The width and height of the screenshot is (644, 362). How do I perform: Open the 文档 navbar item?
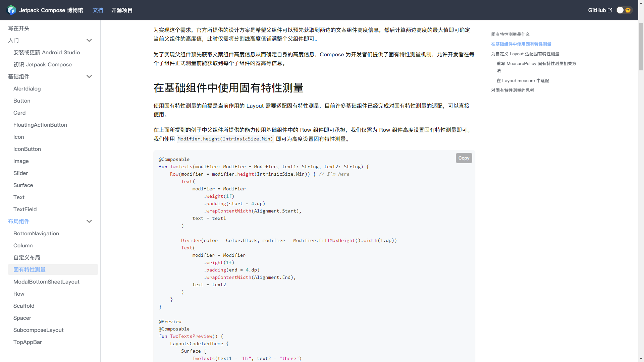click(x=98, y=10)
